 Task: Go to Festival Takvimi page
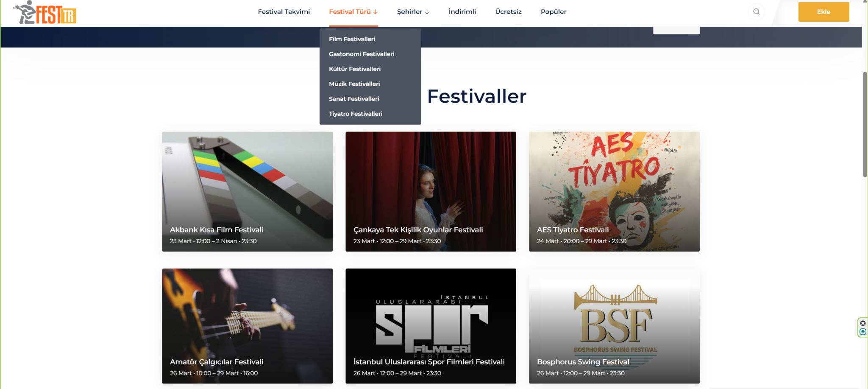(x=284, y=12)
